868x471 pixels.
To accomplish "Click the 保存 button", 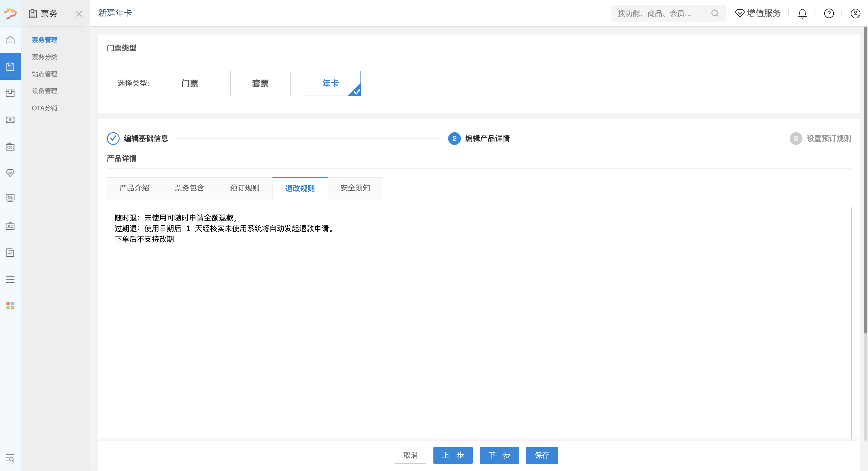I will tap(542, 455).
